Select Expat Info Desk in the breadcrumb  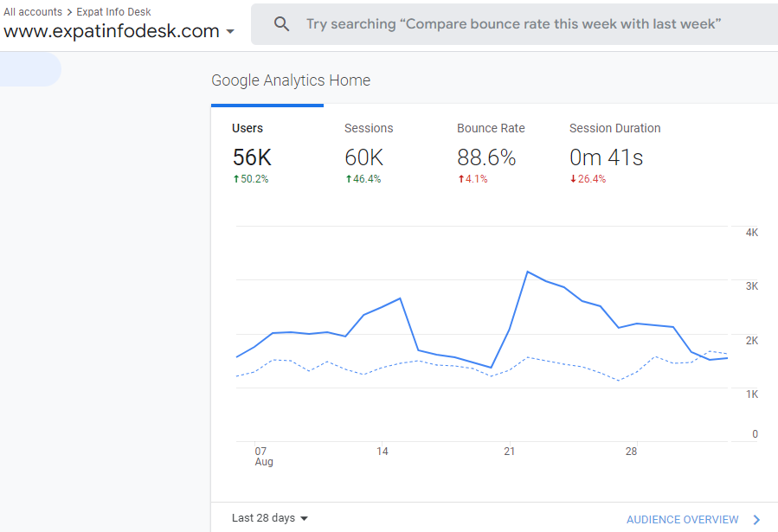[x=113, y=11]
